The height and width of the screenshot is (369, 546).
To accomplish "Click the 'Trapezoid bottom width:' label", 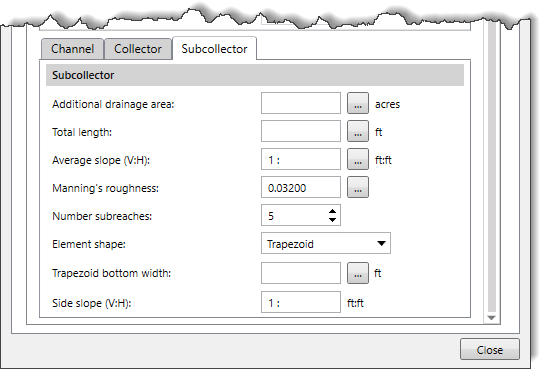I will 111,273.
